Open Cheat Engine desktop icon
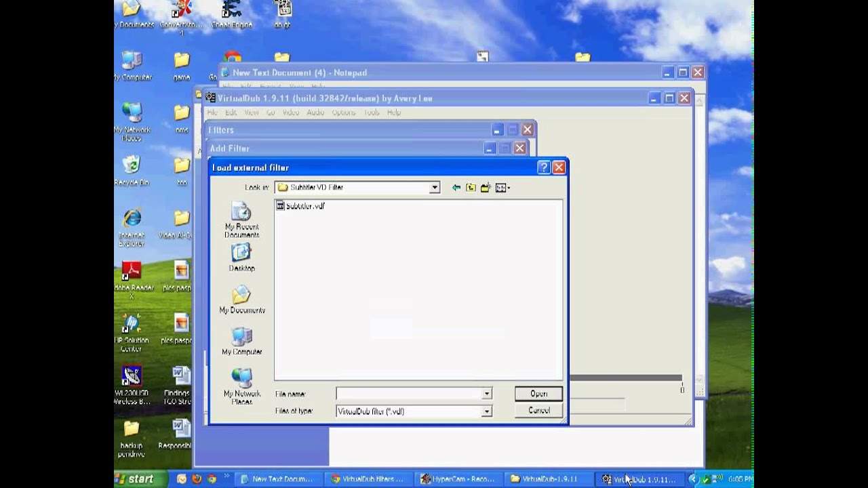 point(232,15)
